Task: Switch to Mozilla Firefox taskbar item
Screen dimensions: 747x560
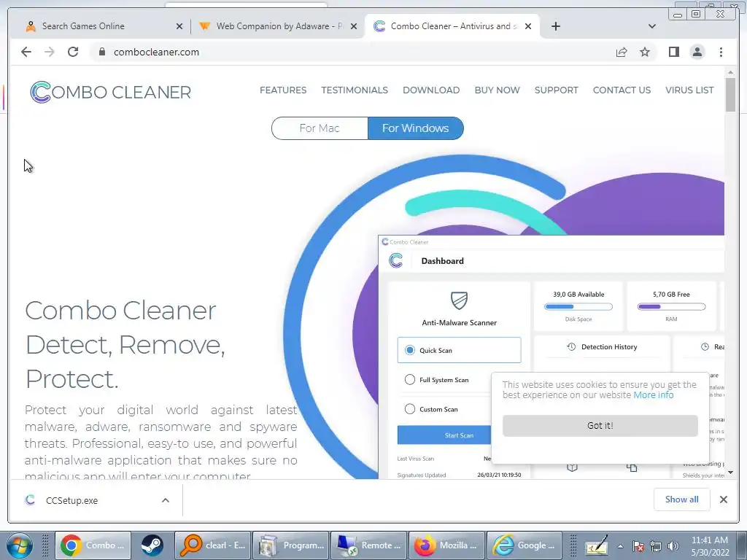Action: [447, 545]
